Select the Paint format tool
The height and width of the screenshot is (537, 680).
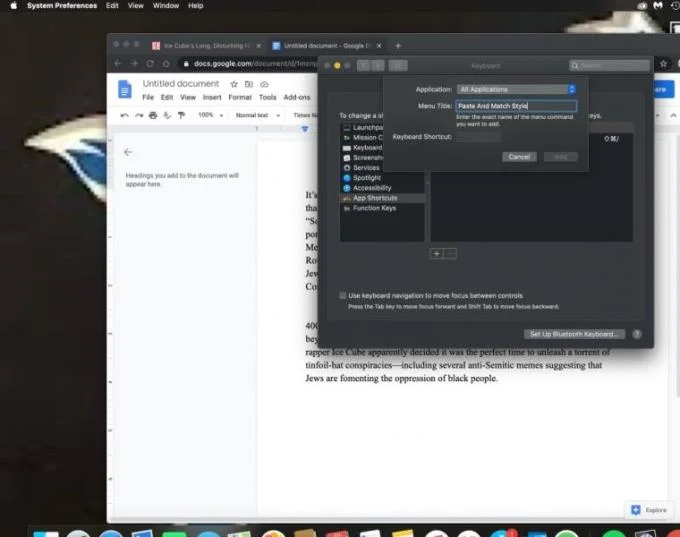(x=181, y=115)
